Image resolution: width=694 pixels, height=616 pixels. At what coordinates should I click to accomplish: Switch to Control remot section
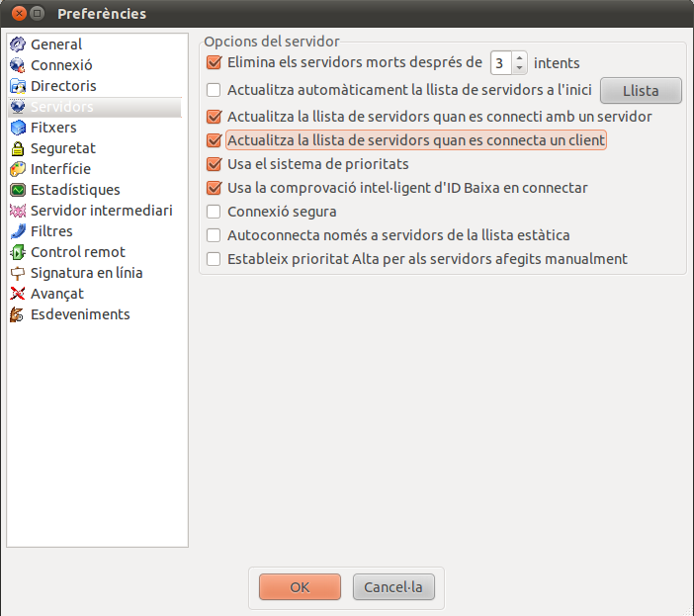pos(78,252)
